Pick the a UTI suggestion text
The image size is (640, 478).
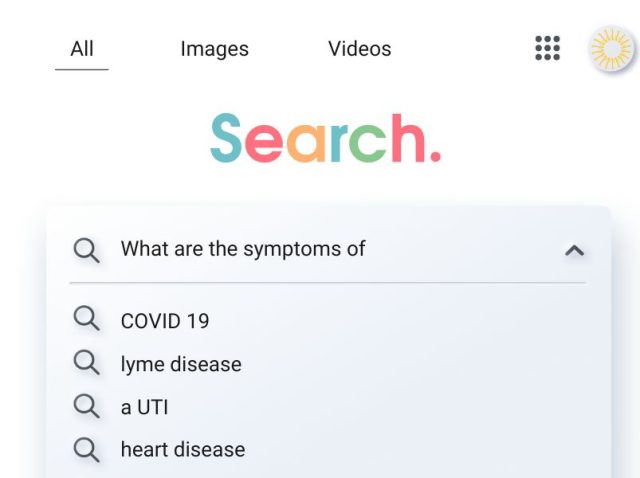click(x=144, y=407)
